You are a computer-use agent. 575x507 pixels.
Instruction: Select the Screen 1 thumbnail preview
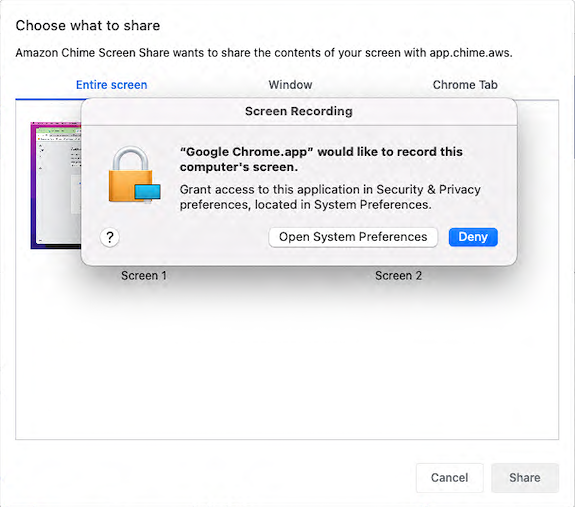56,185
